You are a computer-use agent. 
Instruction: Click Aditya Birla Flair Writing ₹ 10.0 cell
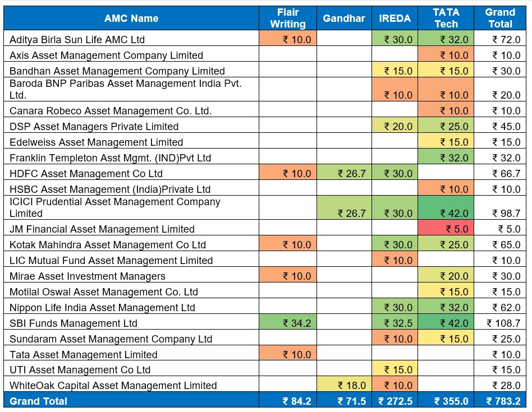288,38
